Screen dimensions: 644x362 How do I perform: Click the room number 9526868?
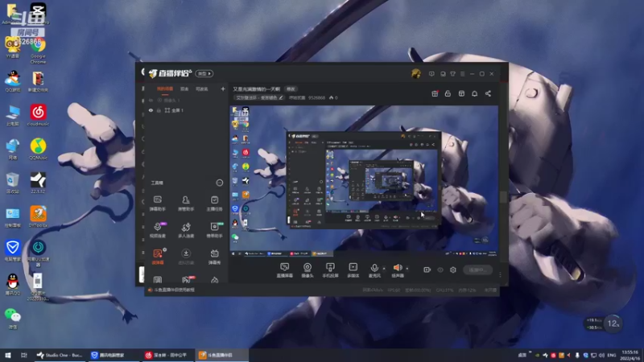coord(316,97)
